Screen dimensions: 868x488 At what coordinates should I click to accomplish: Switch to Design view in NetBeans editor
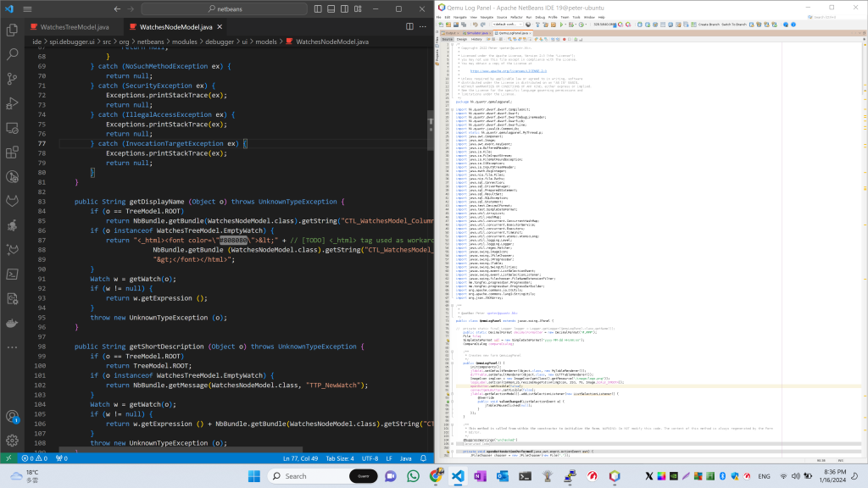click(462, 39)
